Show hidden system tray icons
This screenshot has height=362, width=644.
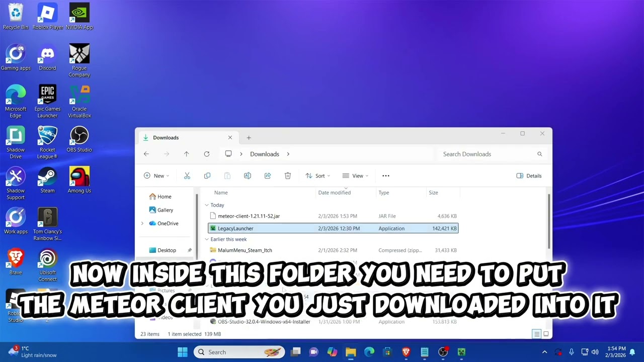coord(544,352)
